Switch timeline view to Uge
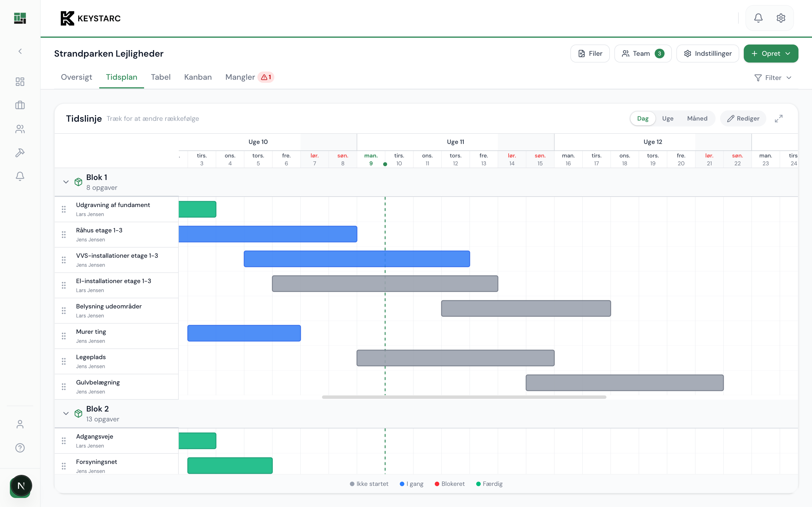812x507 pixels. tap(668, 118)
